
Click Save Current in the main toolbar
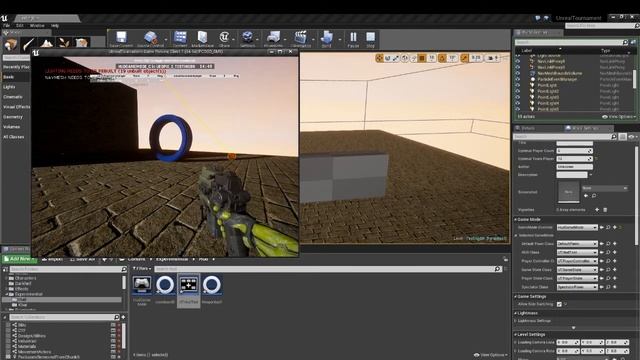[x=121, y=39]
